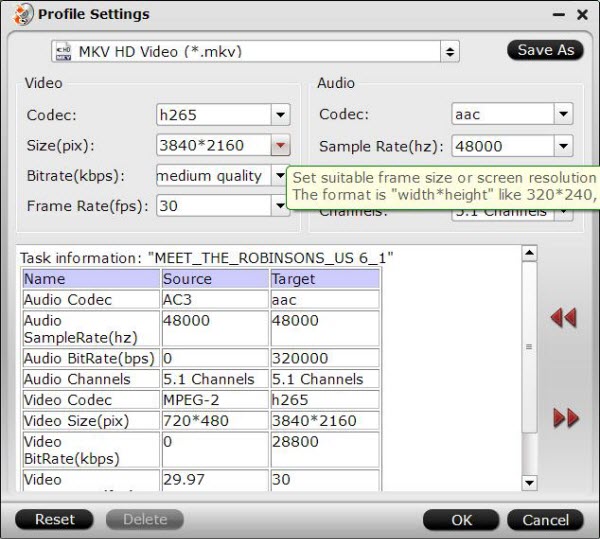600x539 pixels.
Task: Minimize the Profile Settings window
Action: pos(559,15)
